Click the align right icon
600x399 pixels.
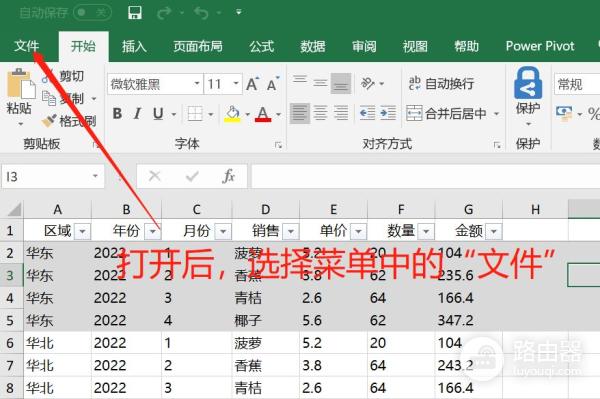[341, 113]
